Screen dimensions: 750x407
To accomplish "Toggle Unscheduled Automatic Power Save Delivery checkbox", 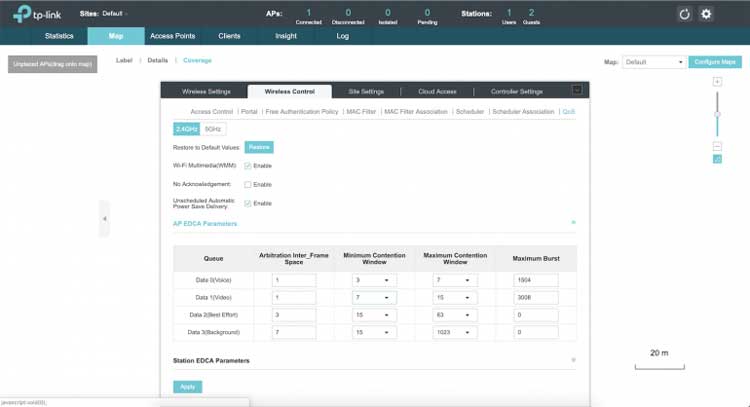I will (x=248, y=203).
